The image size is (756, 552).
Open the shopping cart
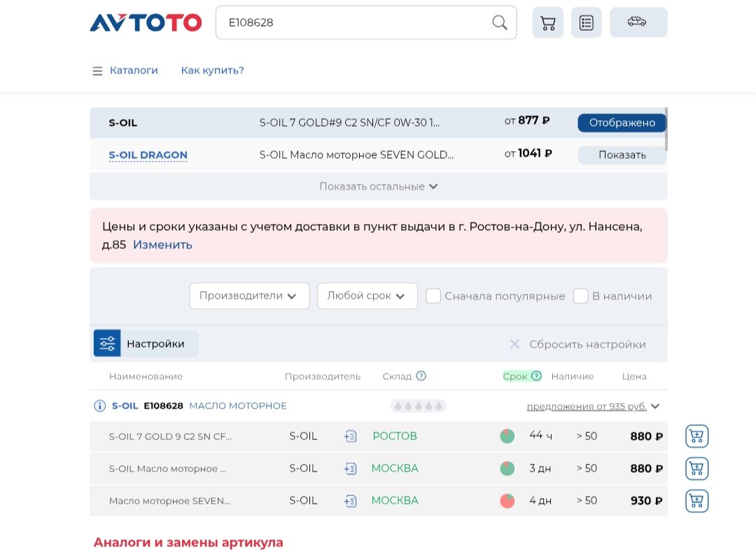[547, 22]
